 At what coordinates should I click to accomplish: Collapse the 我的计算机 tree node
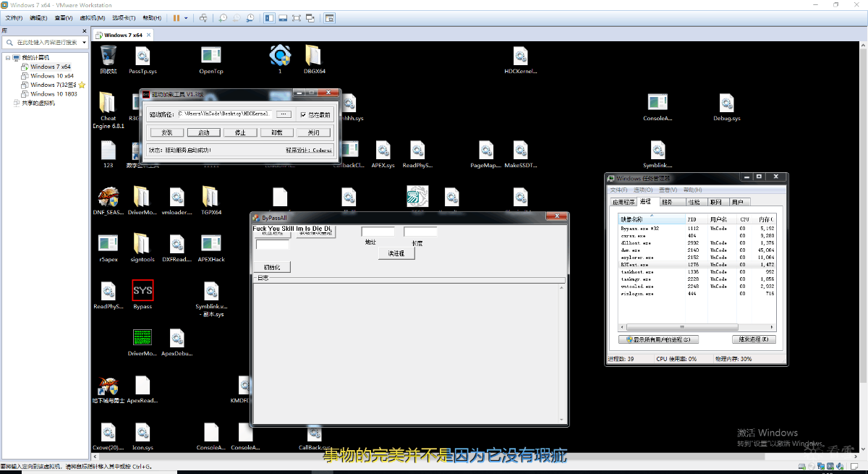[x=8, y=57]
